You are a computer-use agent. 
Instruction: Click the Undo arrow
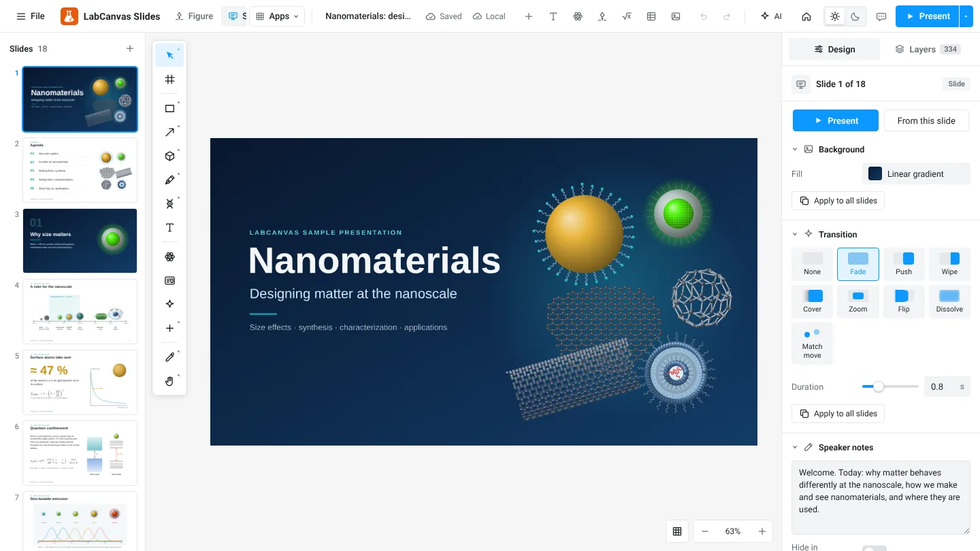pos(704,16)
